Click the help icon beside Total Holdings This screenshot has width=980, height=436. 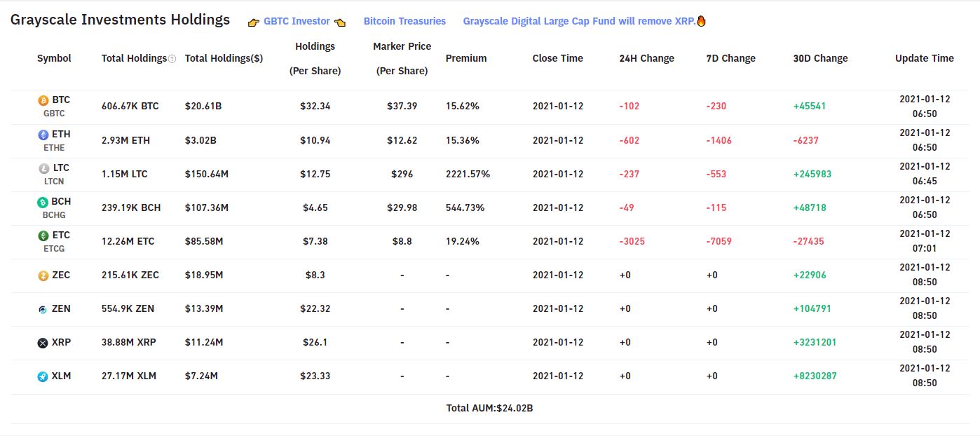pyautogui.click(x=172, y=59)
